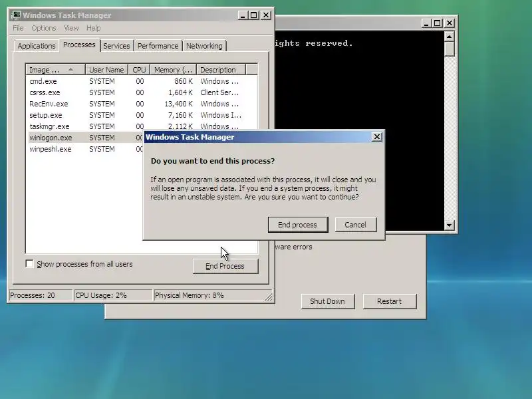
Task: Click command prompt scroll down arrow
Action: (450, 225)
